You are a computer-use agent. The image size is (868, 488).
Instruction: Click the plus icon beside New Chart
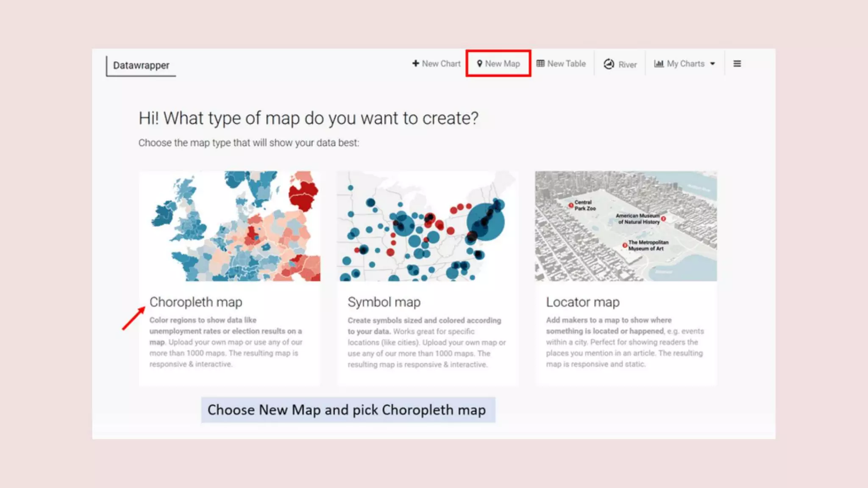click(415, 64)
